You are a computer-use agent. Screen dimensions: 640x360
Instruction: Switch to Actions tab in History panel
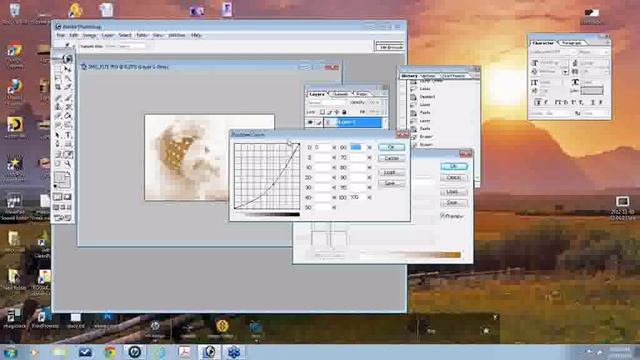click(428, 76)
